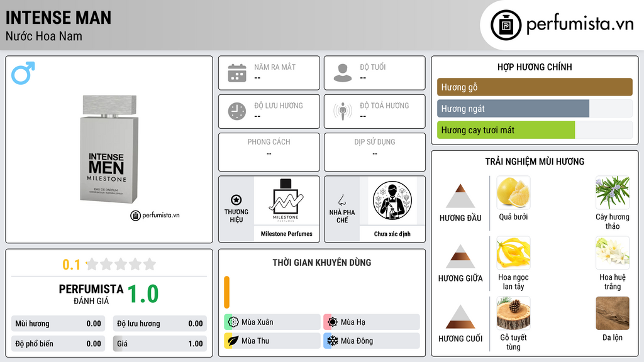Click the Hương gỗ accord bar
The width and height of the screenshot is (644, 362).
535,87
